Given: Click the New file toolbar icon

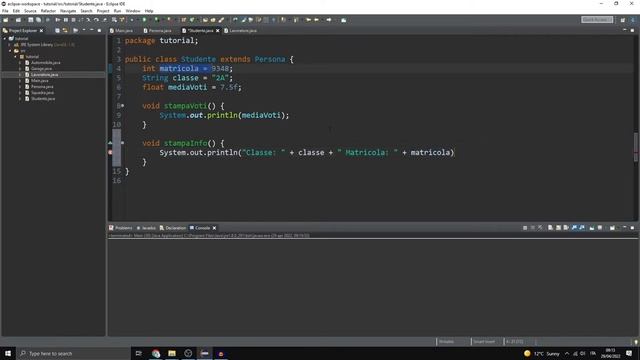Looking at the screenshot, I should point(6,20).
